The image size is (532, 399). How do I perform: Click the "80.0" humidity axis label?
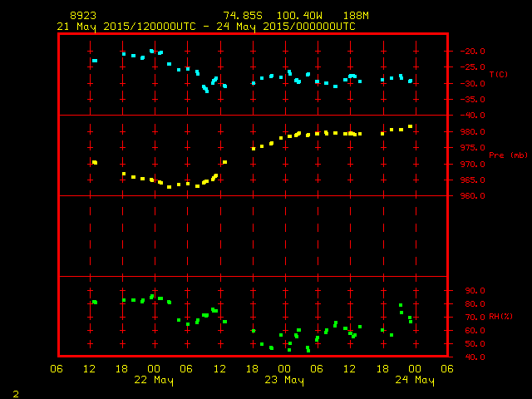475,304
